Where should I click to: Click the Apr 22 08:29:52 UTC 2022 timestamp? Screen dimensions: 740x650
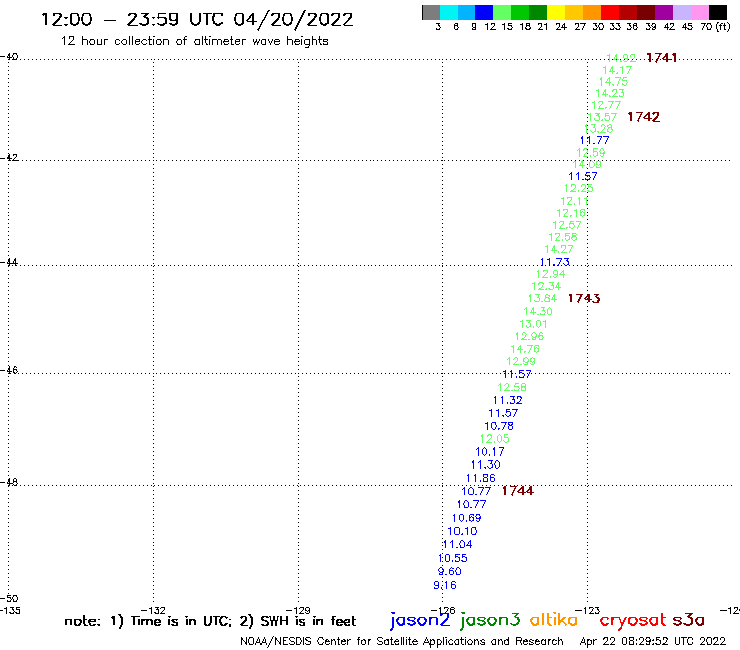pos(653,641)
